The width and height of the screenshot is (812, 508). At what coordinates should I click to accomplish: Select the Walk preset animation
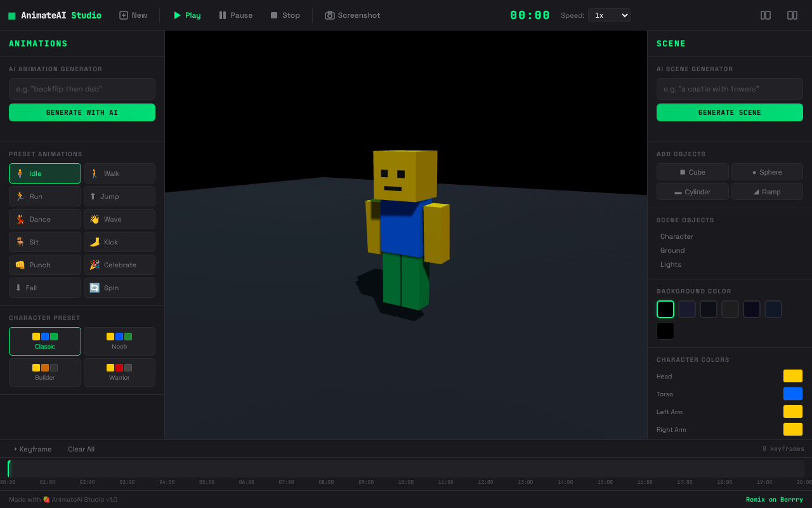click(x=119, y=173)
